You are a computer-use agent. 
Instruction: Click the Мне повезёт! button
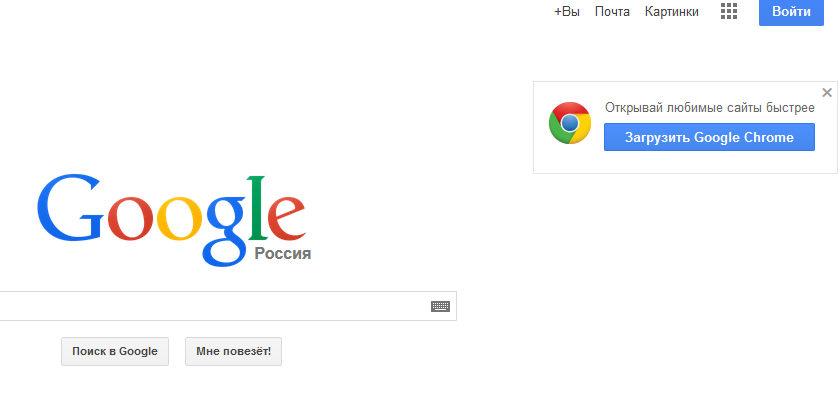[x=234, y=352]
